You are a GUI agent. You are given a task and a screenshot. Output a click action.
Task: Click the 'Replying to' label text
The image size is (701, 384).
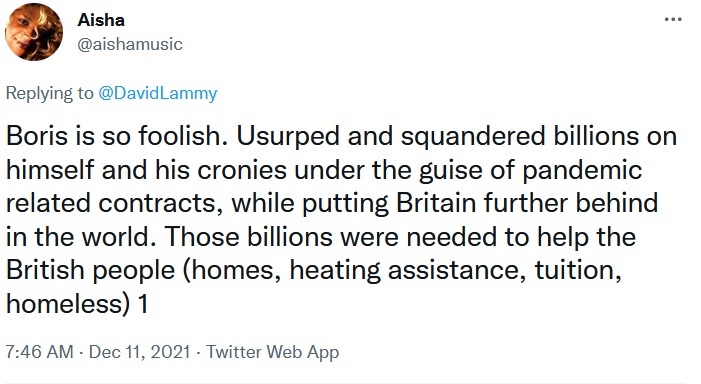50,93
